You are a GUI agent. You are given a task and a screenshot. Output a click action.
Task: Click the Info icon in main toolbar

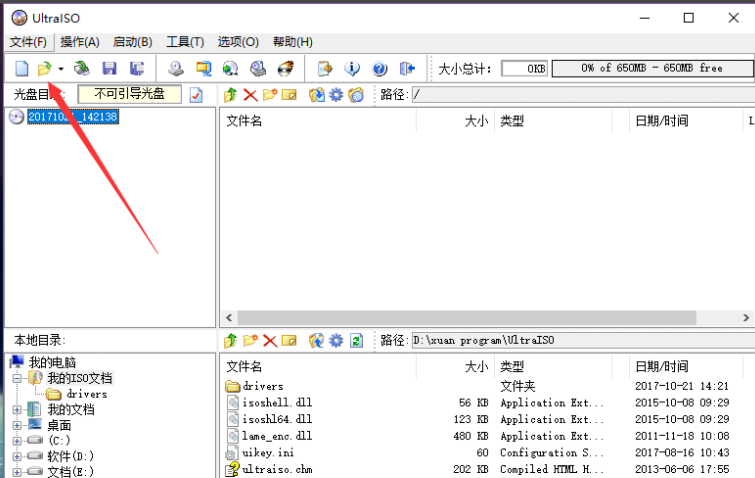(352, 69)
